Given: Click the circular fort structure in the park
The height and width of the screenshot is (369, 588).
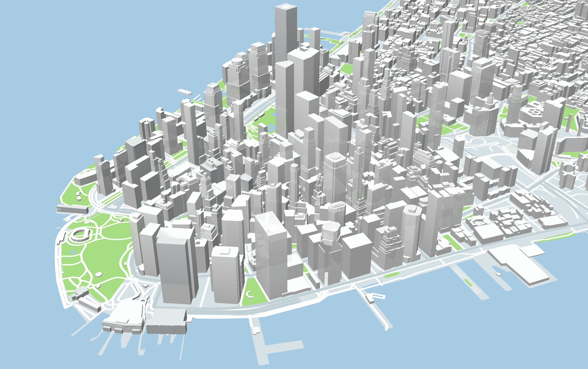Looking at the screenshot, I should tap(80, 235).
